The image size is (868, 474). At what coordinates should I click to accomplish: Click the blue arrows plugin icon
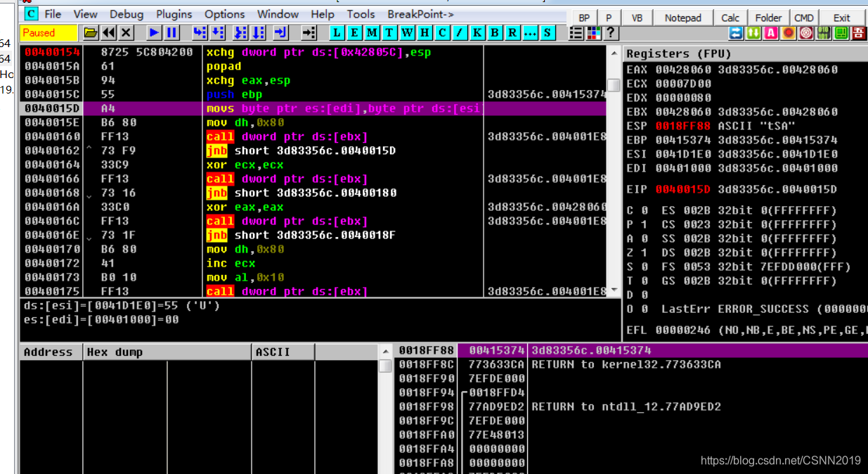tap(736, 32)
